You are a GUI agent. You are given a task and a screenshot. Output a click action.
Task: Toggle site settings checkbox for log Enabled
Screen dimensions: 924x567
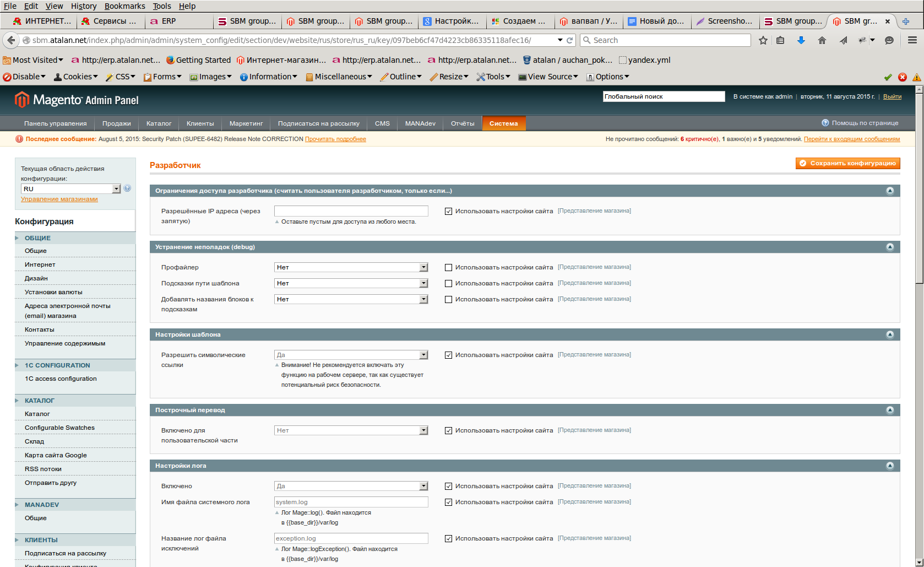(x=448, y=486)
